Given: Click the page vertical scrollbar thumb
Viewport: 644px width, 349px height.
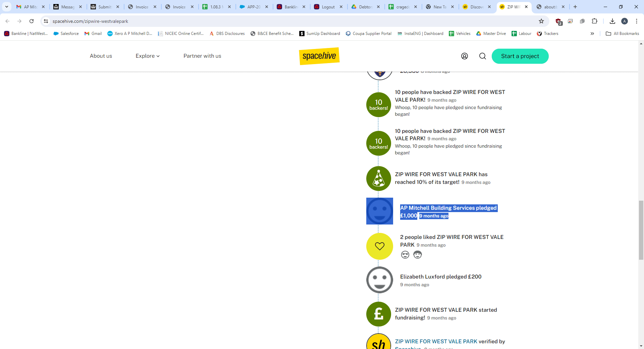Looking at the screenshot, I should tap(641, 230).
